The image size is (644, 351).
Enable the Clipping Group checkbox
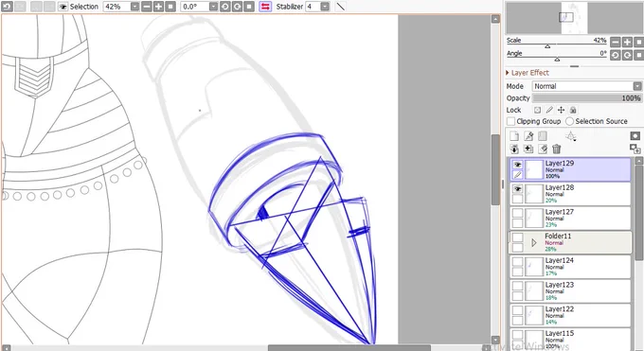(x=510, y=121)
